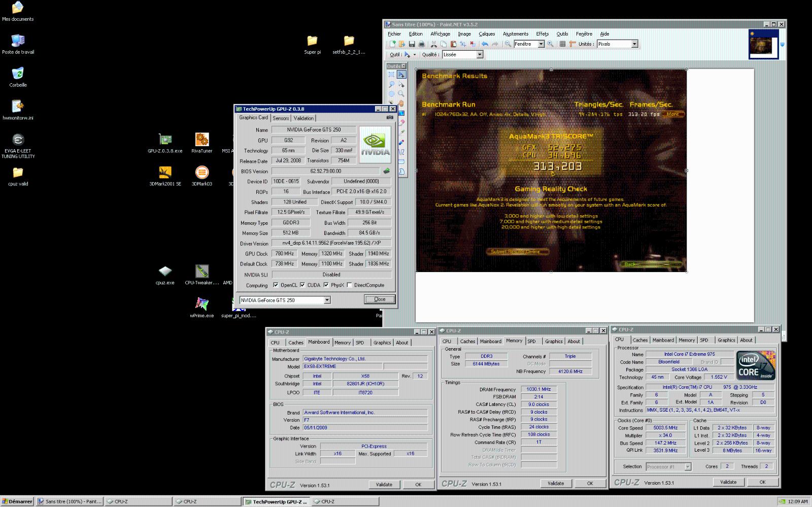
Task: Click the GPU-Z screenshot camera icon
Action: (390, 117)
